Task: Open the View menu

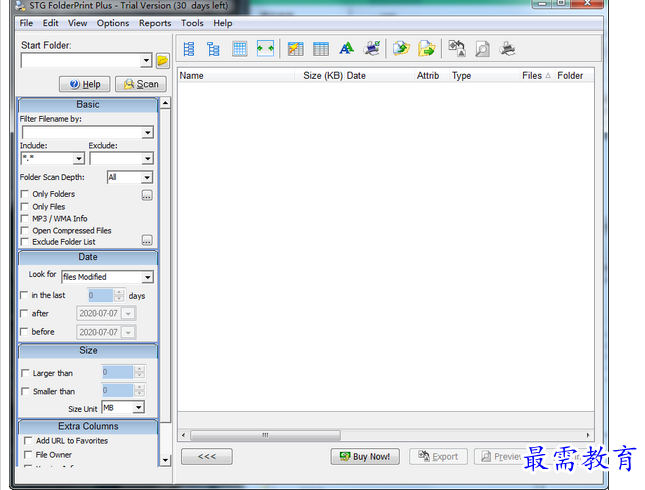Action: point(77,23)
